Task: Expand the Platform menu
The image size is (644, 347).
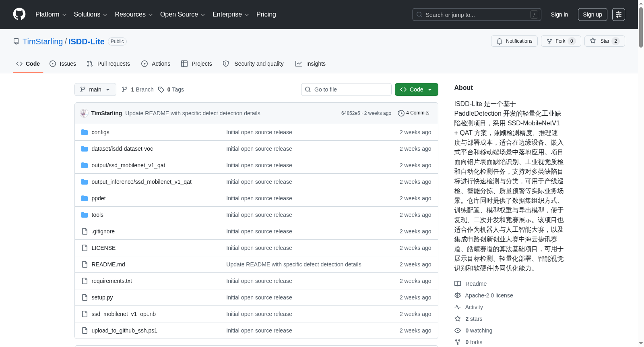Action: [x=51, y=15]
